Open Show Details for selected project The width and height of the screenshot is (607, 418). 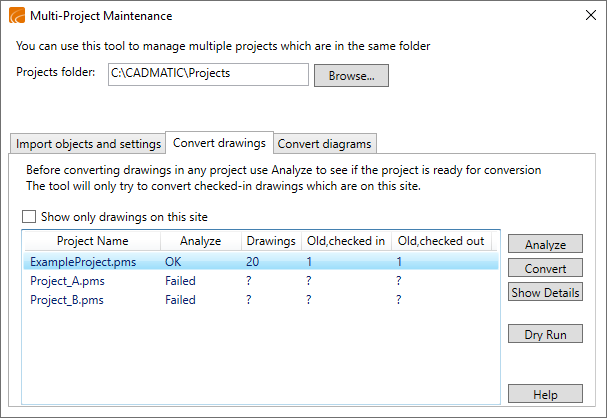545,292
